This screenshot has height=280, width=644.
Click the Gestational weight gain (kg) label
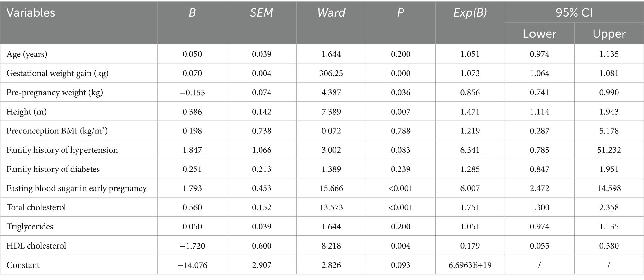(57, 73)
